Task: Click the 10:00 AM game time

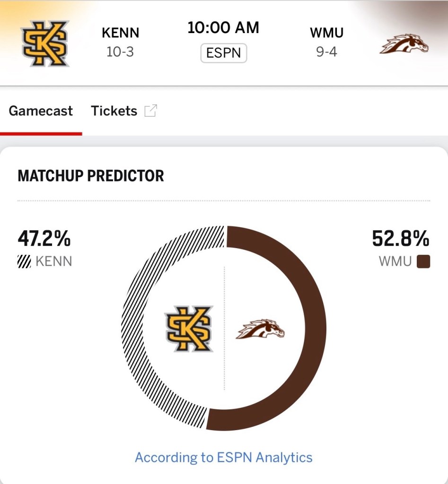Action: coord(223,28)
